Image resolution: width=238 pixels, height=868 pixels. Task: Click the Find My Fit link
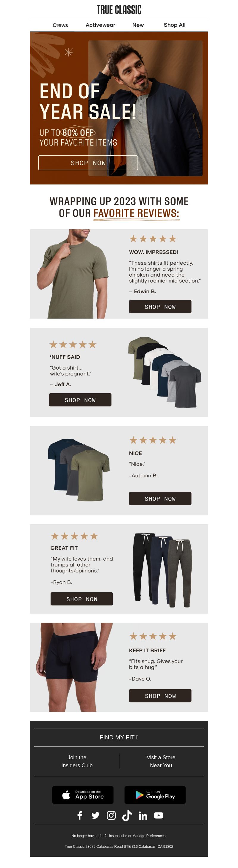119,737
